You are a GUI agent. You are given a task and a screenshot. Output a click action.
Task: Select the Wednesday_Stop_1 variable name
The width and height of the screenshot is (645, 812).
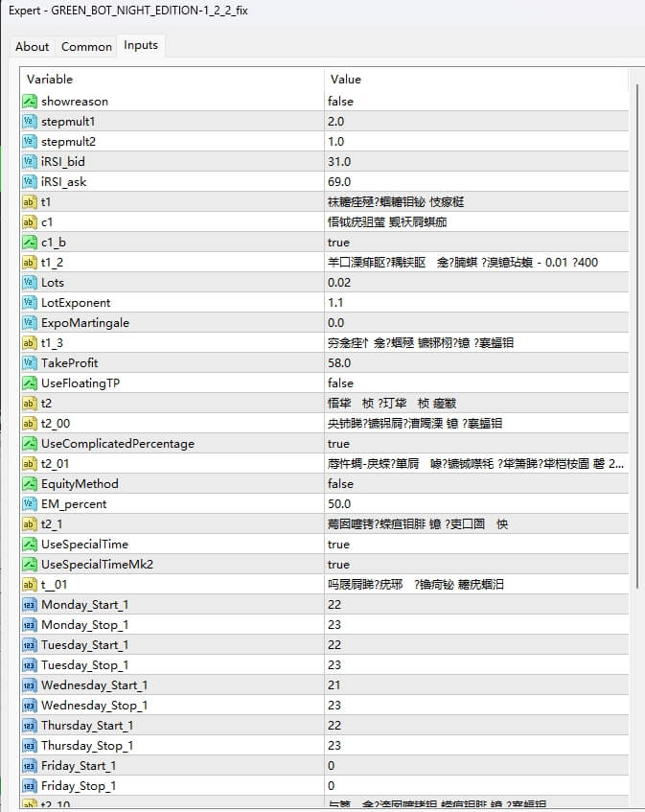click(95, 706)
